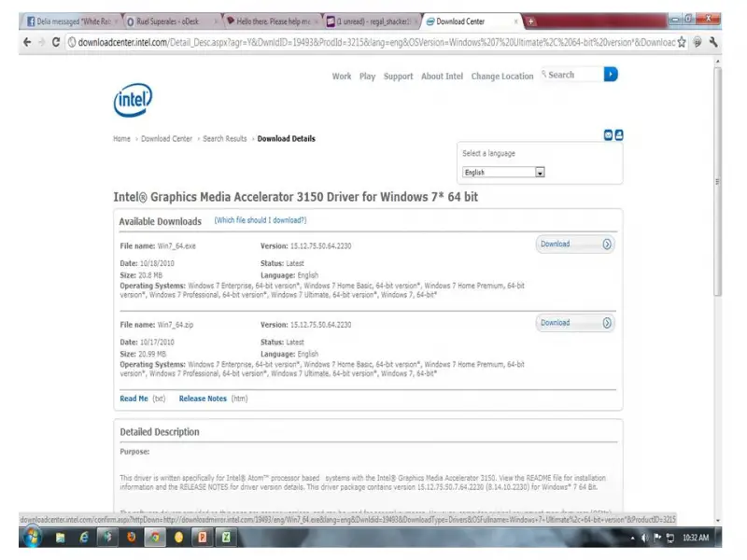The width and height of the screenshot is (747, 560).
Task: Click the 'Detailed Description' heading
Action: point(160,432)
